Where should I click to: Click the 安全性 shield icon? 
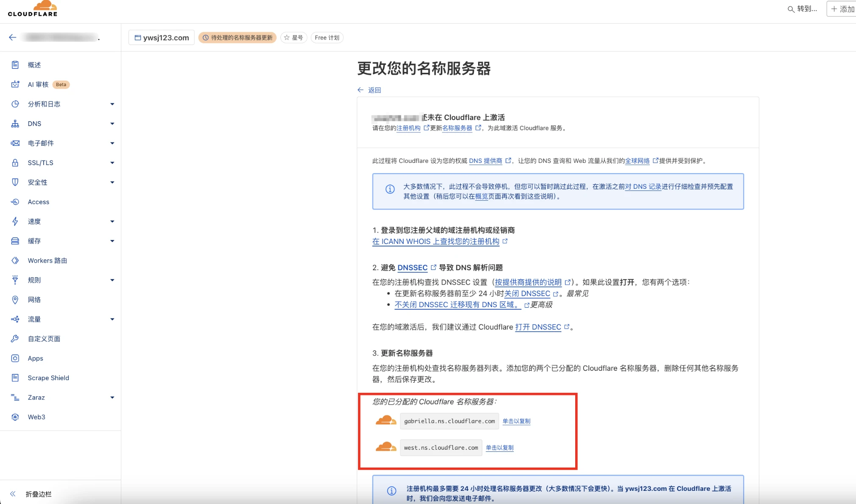pyautogui.click(x=15, y=182)
